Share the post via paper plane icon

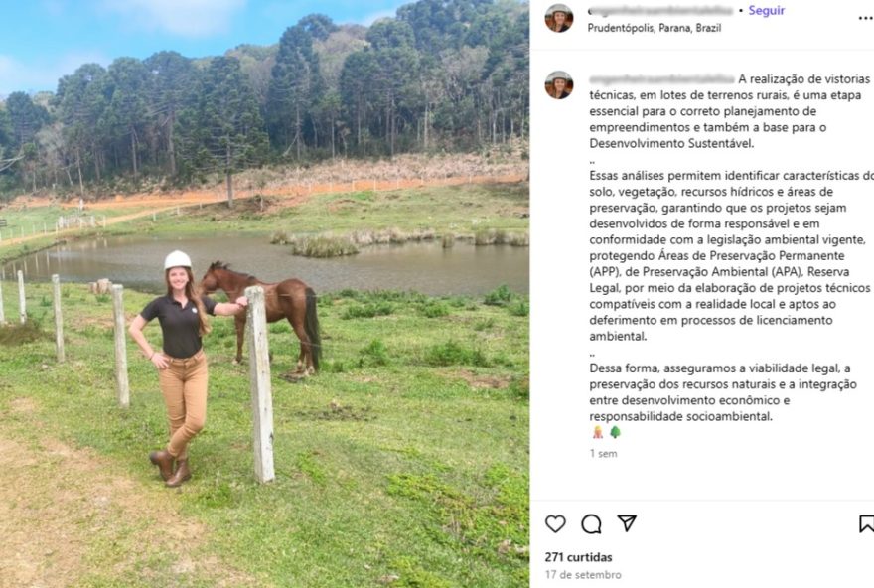click(x=627, y=522)
